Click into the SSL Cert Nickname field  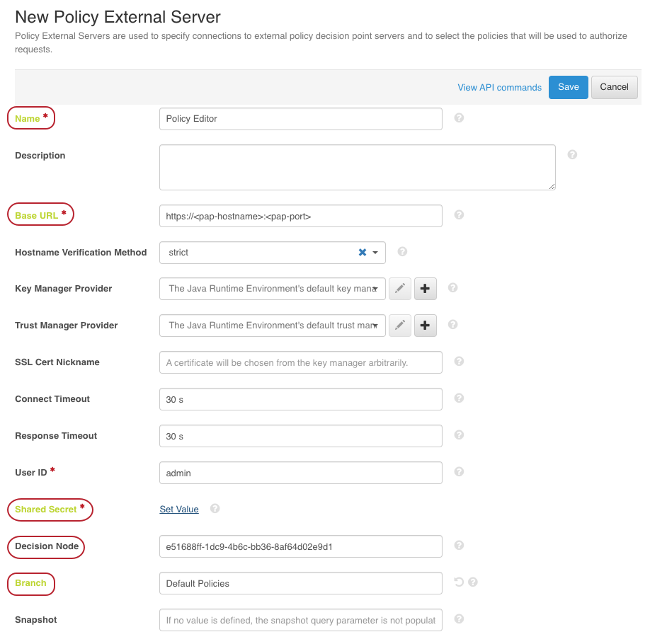pos(300,362)
